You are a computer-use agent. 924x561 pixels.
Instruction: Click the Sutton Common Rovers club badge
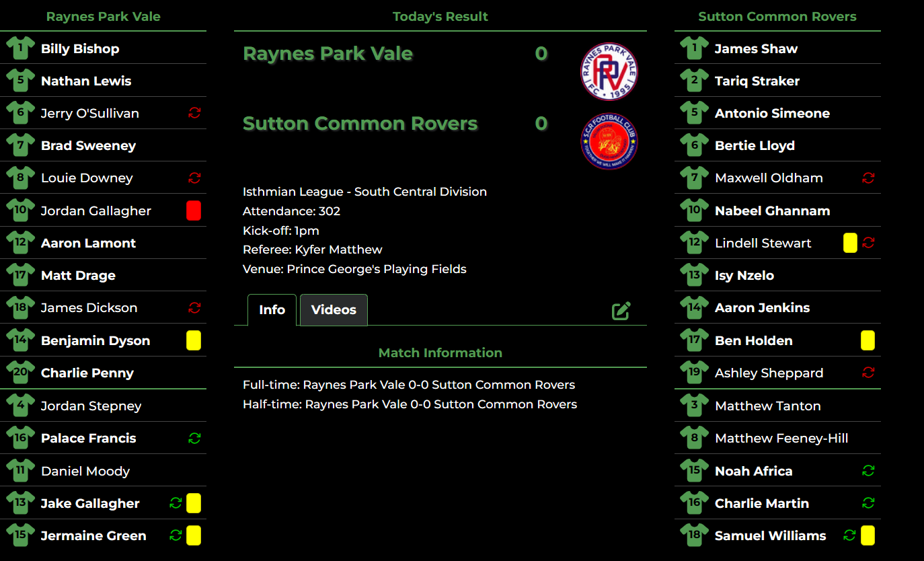point(609,142)
